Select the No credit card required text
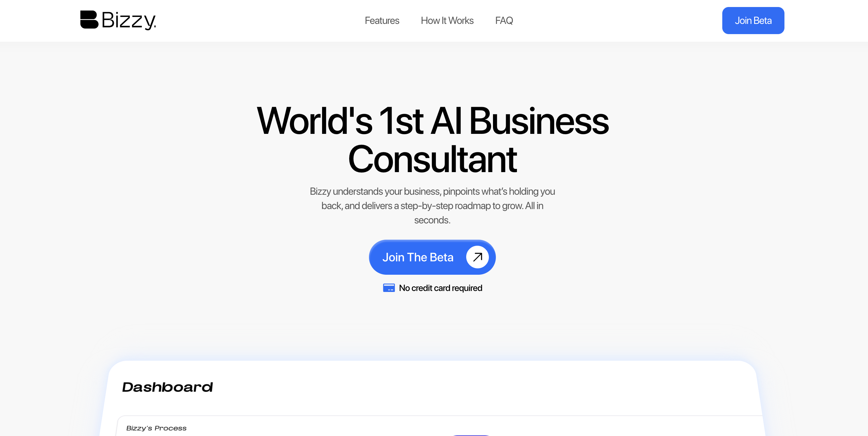 [x=440, y=288]
